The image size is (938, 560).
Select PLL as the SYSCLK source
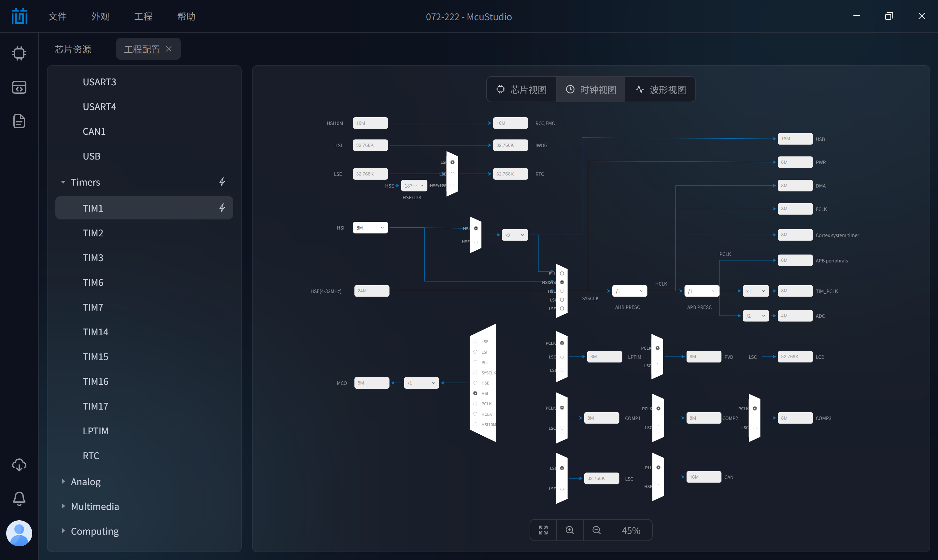(562, 273)
